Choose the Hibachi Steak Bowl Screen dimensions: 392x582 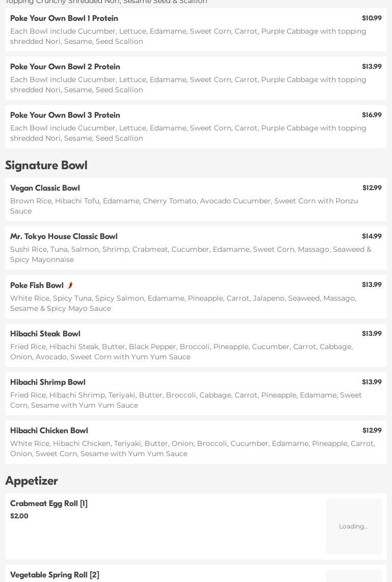click(45, 334)
